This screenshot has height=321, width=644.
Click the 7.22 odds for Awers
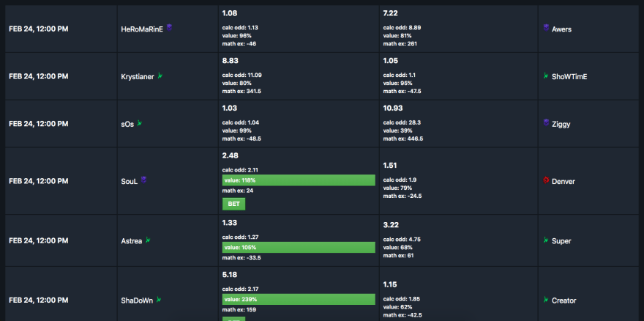tap(391, 13)
